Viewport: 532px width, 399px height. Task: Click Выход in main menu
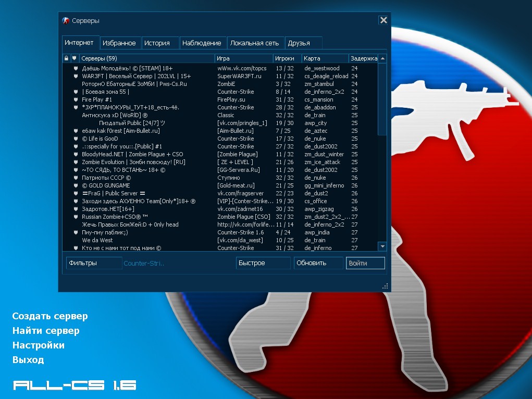click(x=28, y=359)
